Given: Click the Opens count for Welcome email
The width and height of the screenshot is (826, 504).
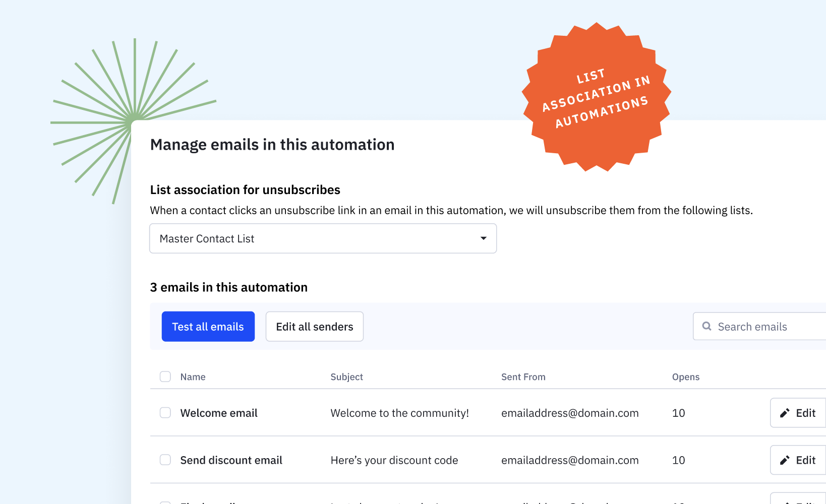Looking at the screenshot, I should point(678,413).
